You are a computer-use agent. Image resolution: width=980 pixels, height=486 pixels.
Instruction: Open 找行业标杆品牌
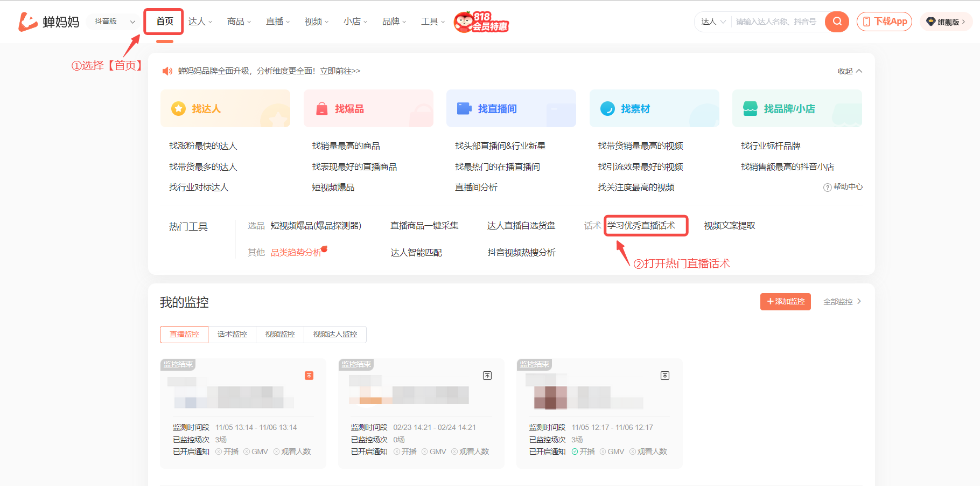(771, 146)
